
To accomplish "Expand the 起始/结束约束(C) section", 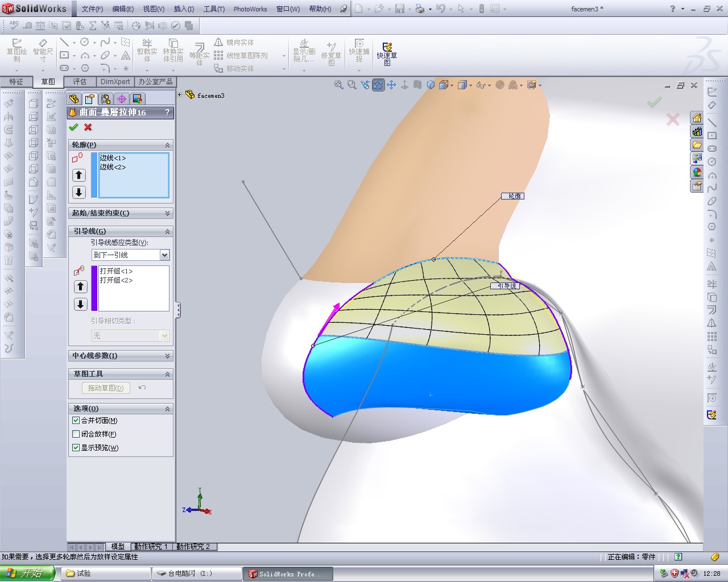I will click(168, 213).
